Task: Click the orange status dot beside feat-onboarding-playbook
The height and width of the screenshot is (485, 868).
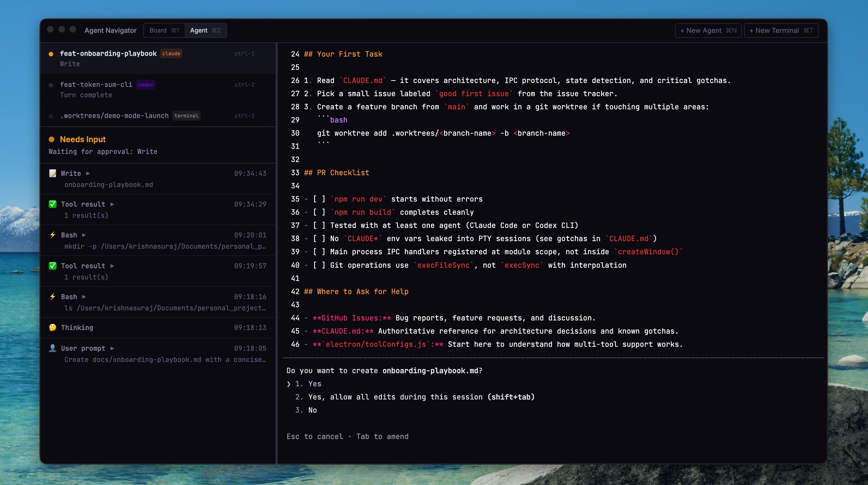Action: (51, 54)
